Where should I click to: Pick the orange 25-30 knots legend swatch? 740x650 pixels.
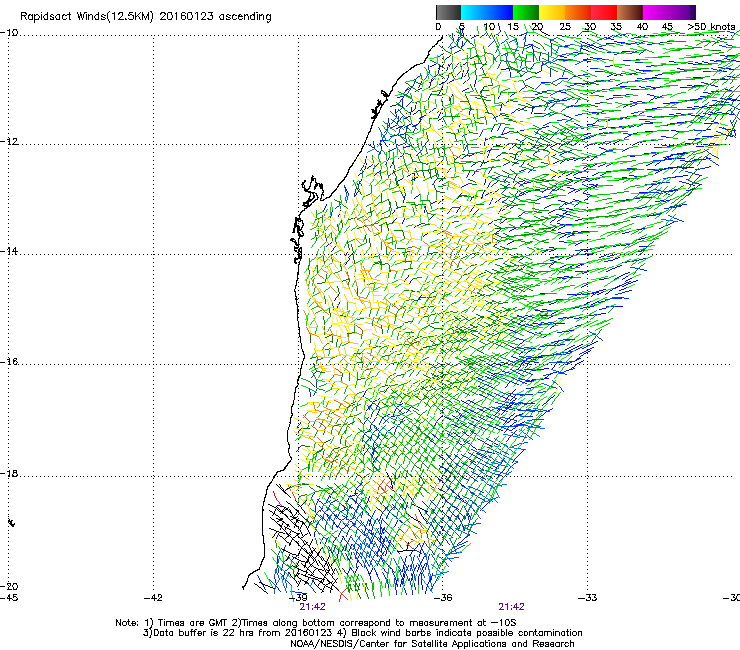578,12
